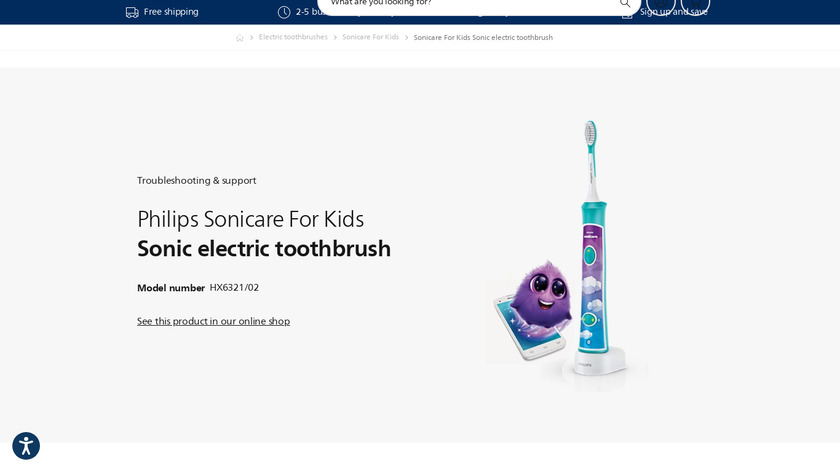Click the sign up gift icon
840x472 pixels.
tap(627, 14)
